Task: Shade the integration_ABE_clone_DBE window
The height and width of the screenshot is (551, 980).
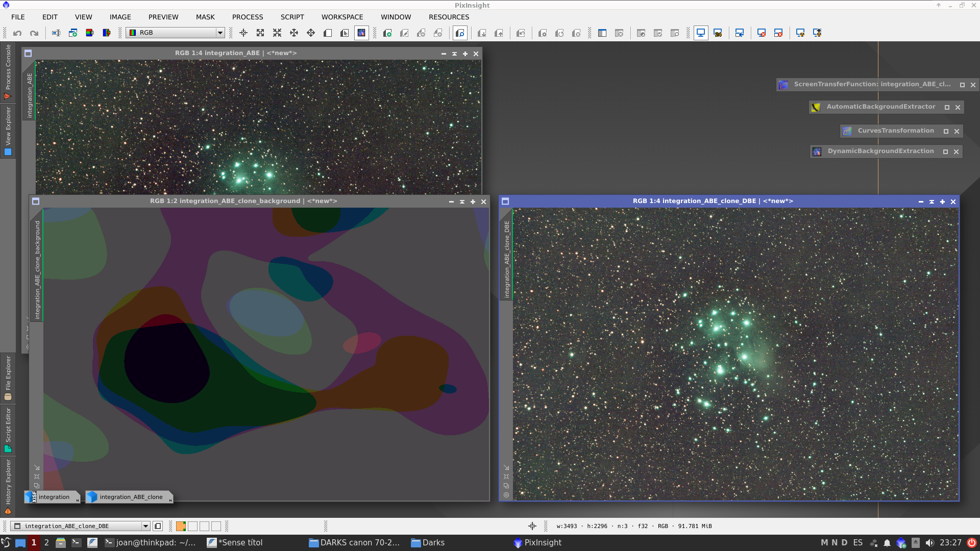Action: pyautogui.click(x=932, y=202)
